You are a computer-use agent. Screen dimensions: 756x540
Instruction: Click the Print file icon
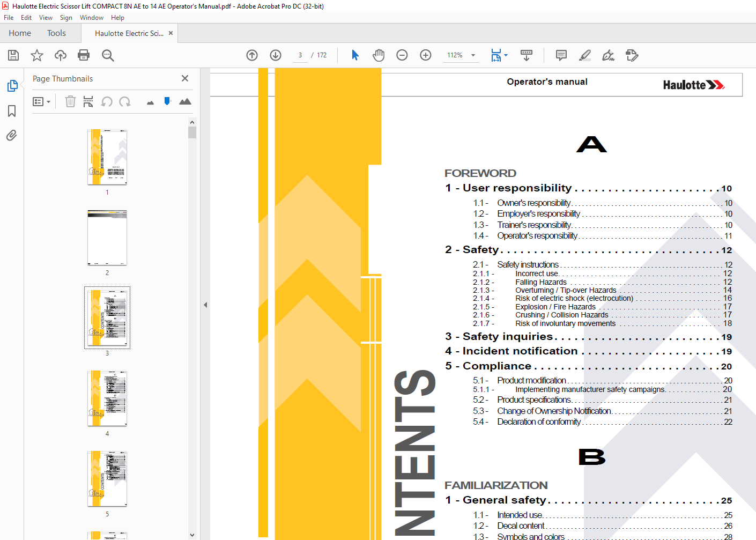84,55
